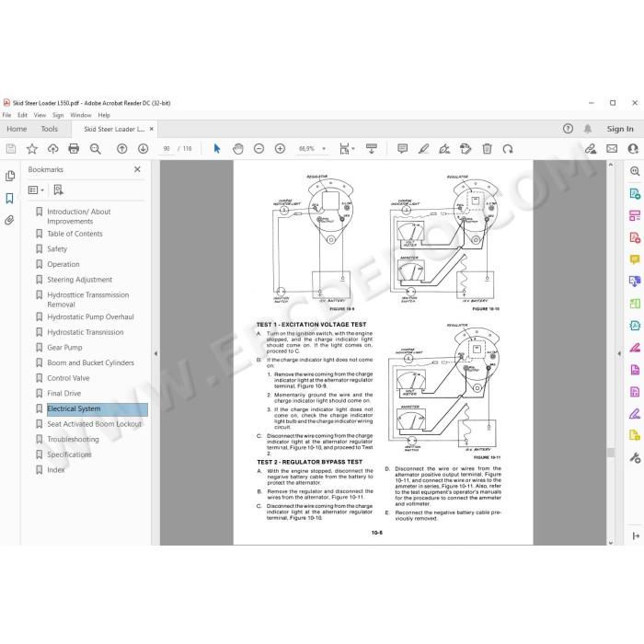Open the attachments paperclip panel
Viewport: 644px width, 644px height.
click(x=9, y=221)
